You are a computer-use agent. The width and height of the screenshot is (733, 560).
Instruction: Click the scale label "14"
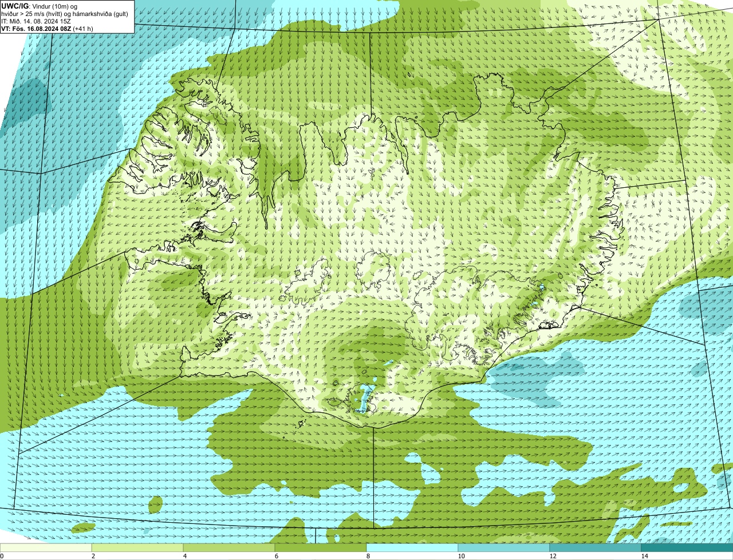(x=644, y=556)
